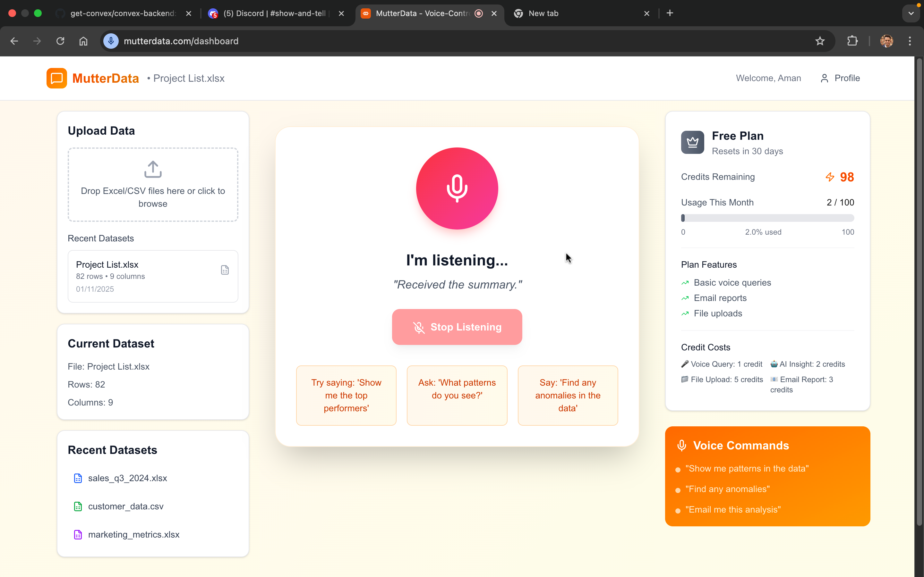
Task: Open the Chrome profile avatar menu
Action: (886, 41)
